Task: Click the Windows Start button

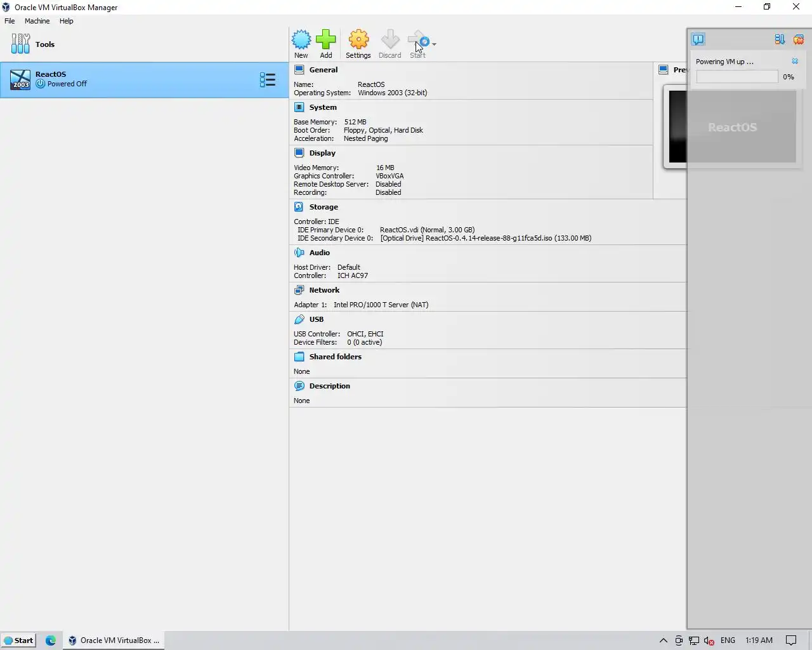Action: tap(18, 640)
